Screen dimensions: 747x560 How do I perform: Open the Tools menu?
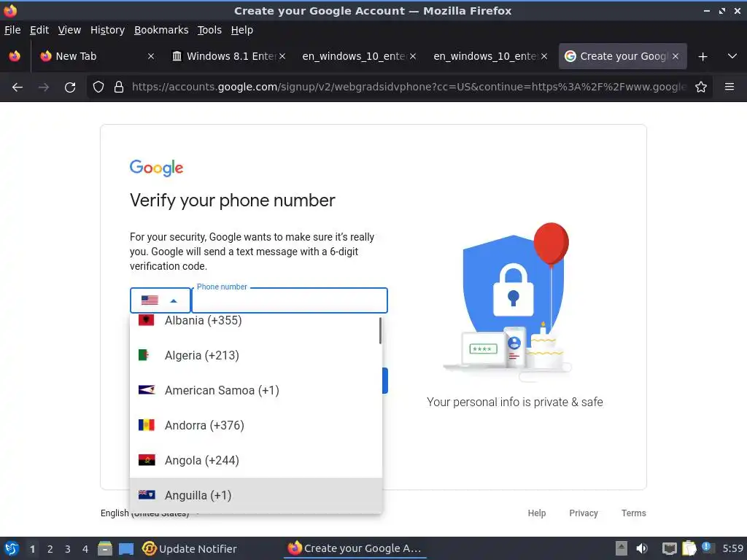(x=209, y=30)
